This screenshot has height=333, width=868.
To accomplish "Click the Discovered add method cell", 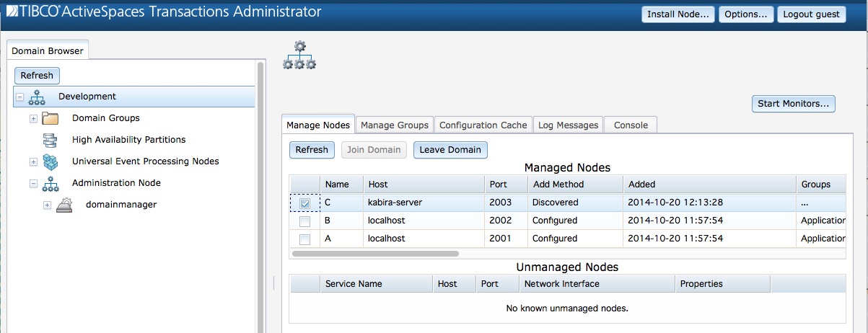I will pos(574,203).
